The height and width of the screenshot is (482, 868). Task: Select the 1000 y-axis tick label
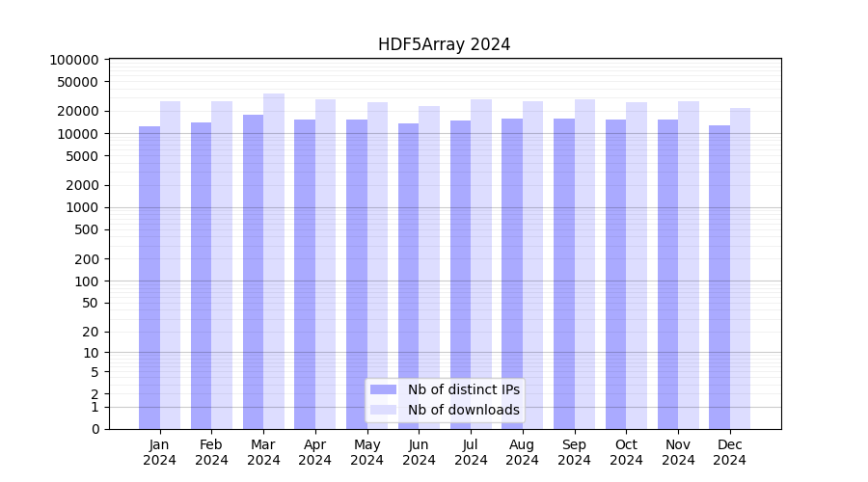coord(81,207)
